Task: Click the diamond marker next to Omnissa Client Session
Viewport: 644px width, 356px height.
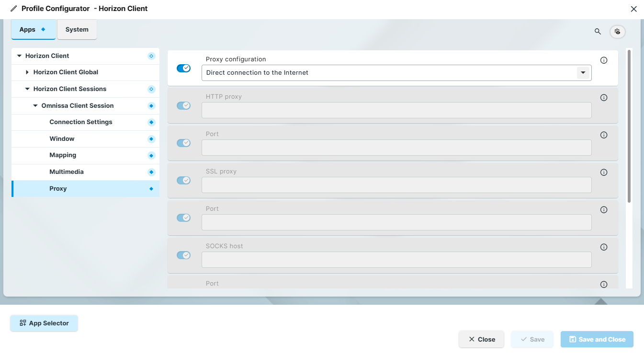Action: [x=151, y=105]
